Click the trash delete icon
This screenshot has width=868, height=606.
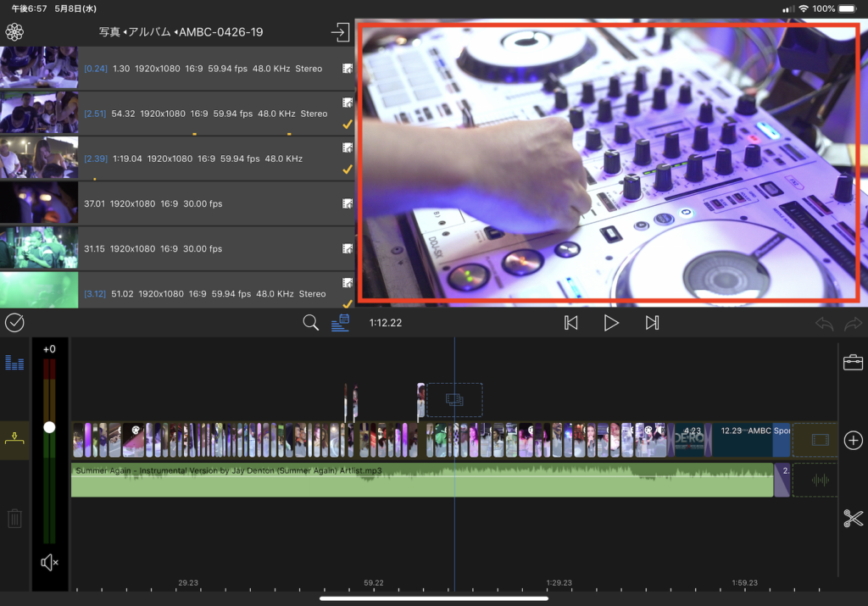14,519
